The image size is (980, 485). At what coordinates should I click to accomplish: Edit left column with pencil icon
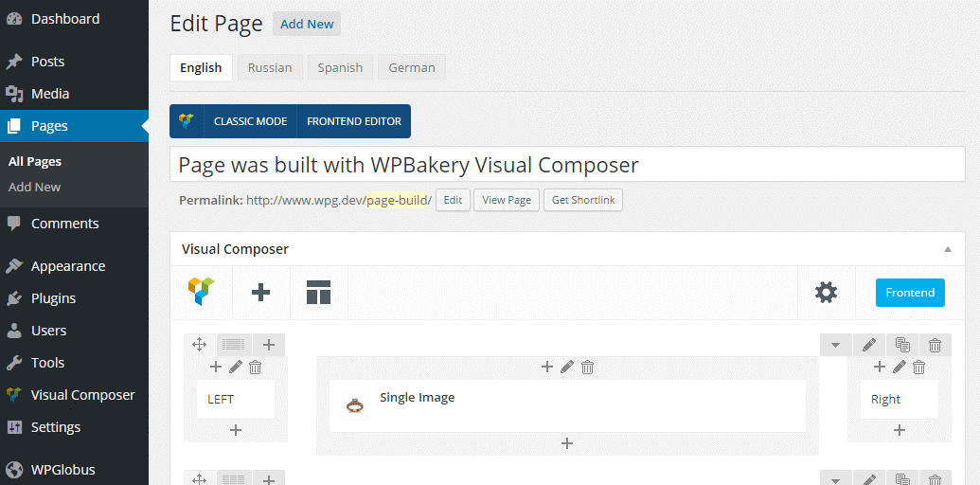pos(236,367)
